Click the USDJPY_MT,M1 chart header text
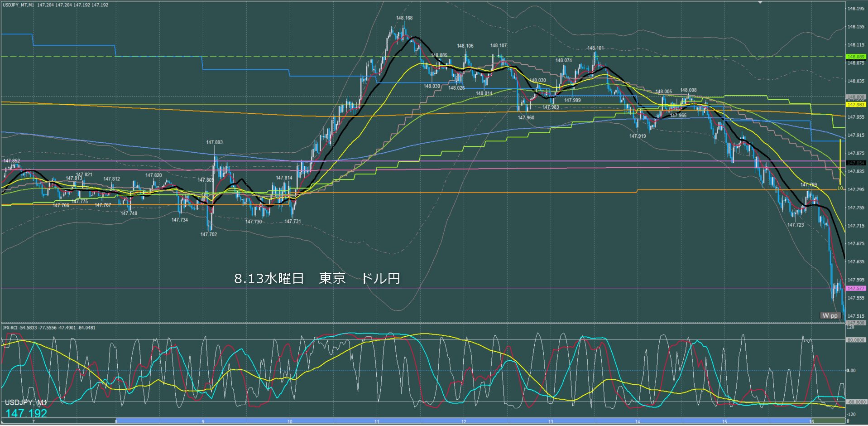 click(18, 5)
